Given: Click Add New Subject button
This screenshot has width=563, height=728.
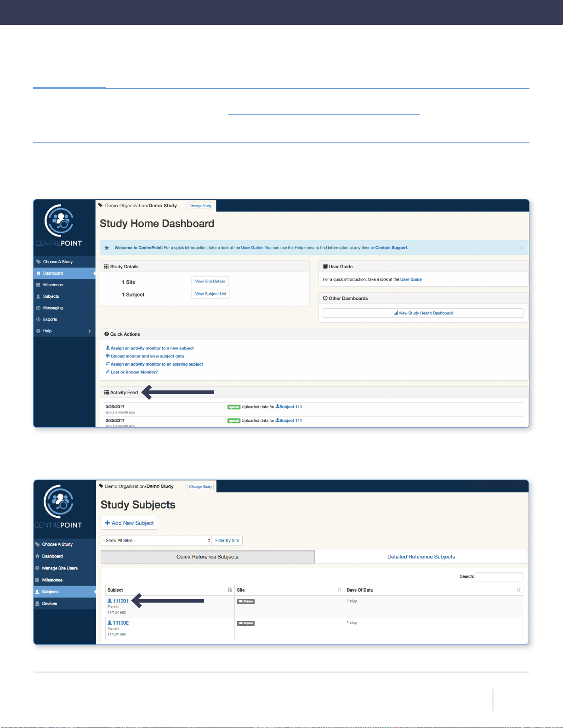Looking at the screenshot, I should pyautogui.click(x=129, y=523).
